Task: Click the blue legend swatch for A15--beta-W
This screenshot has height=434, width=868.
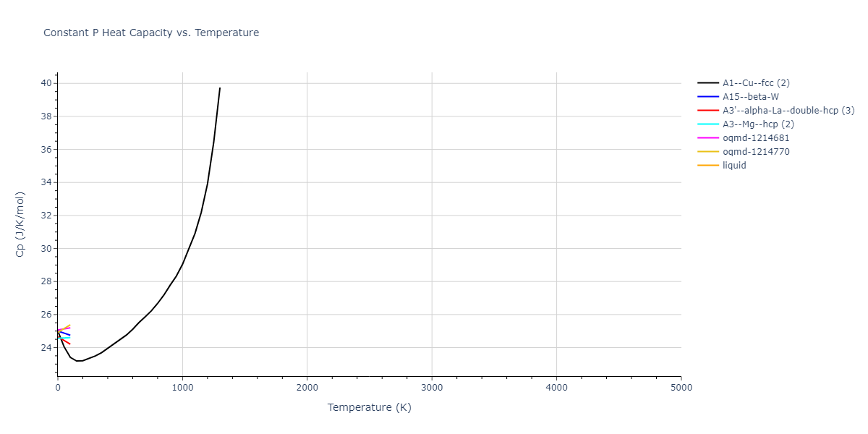Action: (x=708, y=97)
